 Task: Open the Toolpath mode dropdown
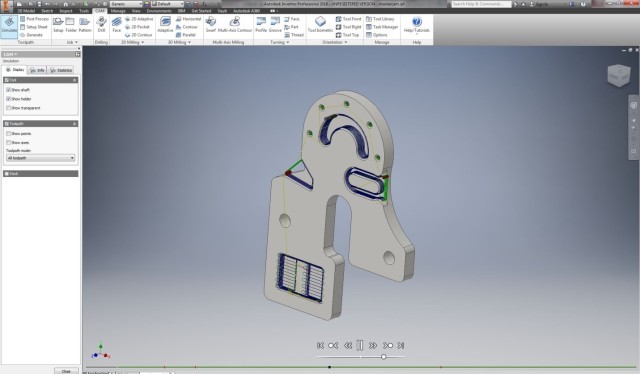[x=40, y=158]
